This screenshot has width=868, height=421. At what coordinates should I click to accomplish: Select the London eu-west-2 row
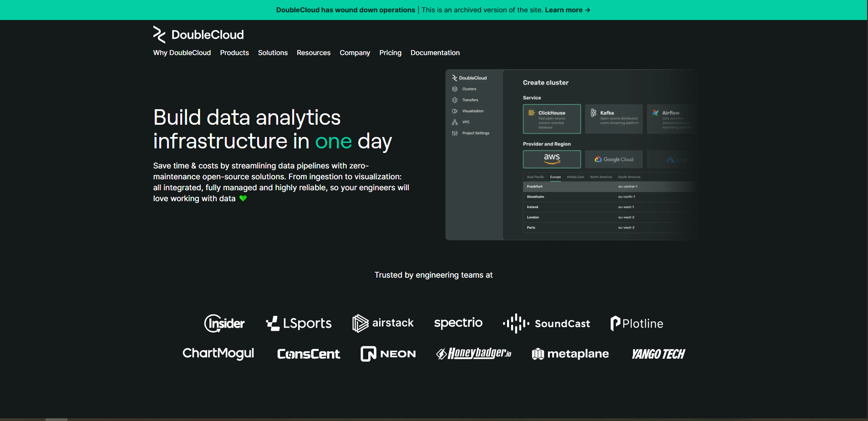(x=609, y=217)
